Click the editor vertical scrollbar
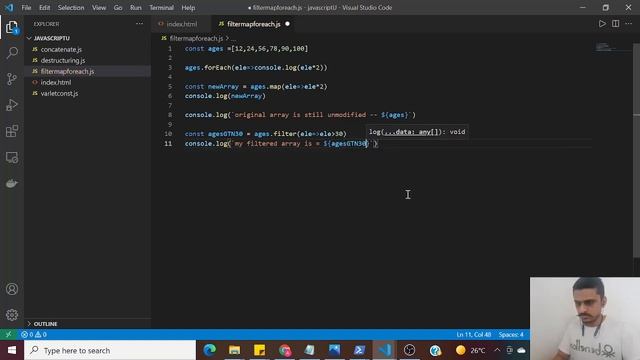This screenshot has width=640, height=360. tap(636, 151)
